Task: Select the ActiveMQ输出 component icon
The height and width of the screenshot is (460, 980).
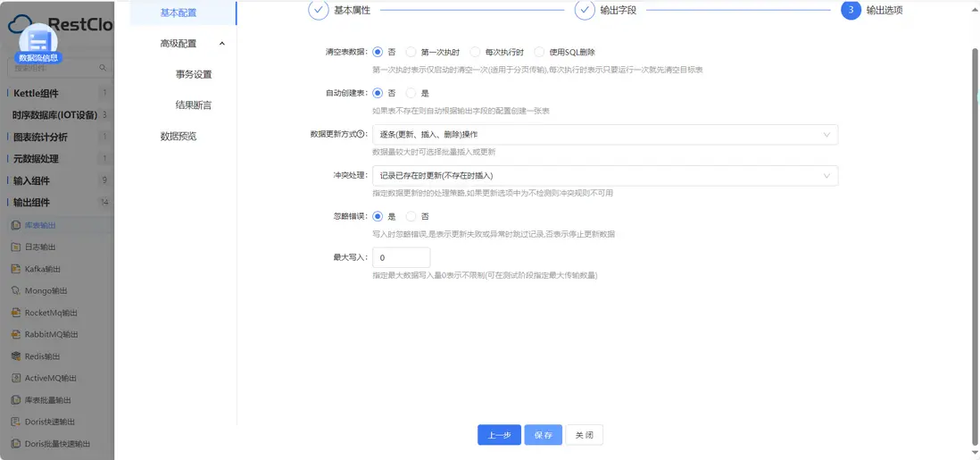Action: pos(17,378)
